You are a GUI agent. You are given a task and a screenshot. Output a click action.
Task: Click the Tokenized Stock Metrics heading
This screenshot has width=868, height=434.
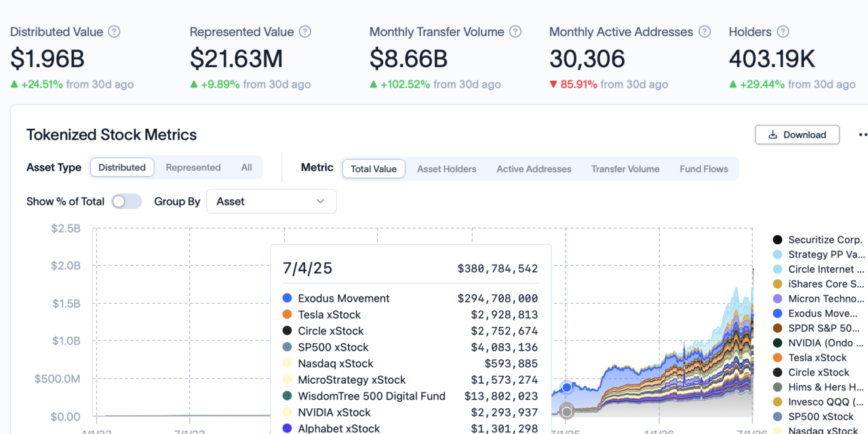[112, 135]
